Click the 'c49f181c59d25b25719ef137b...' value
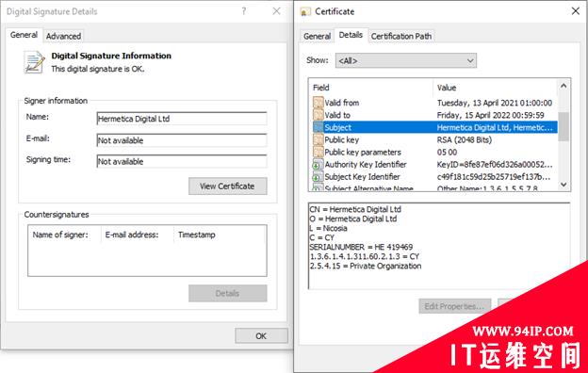The image size is (588, 373). pos(494,176)
